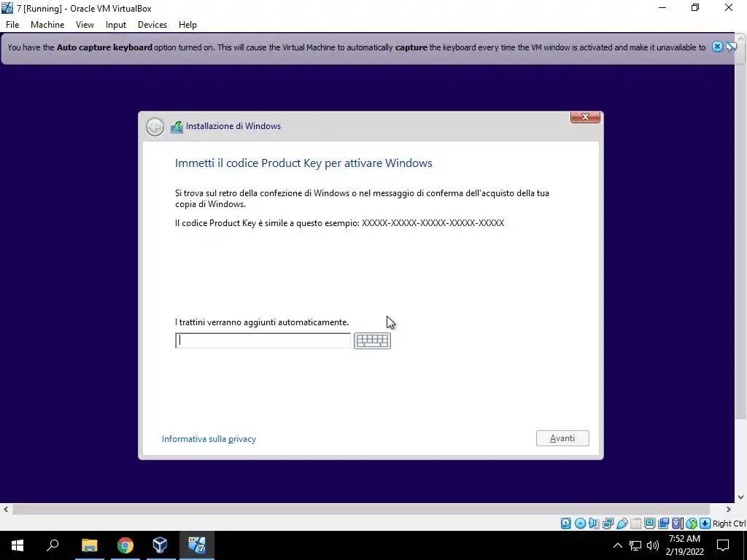Click the keyboard capture arrow icon

tap(705, 524)
